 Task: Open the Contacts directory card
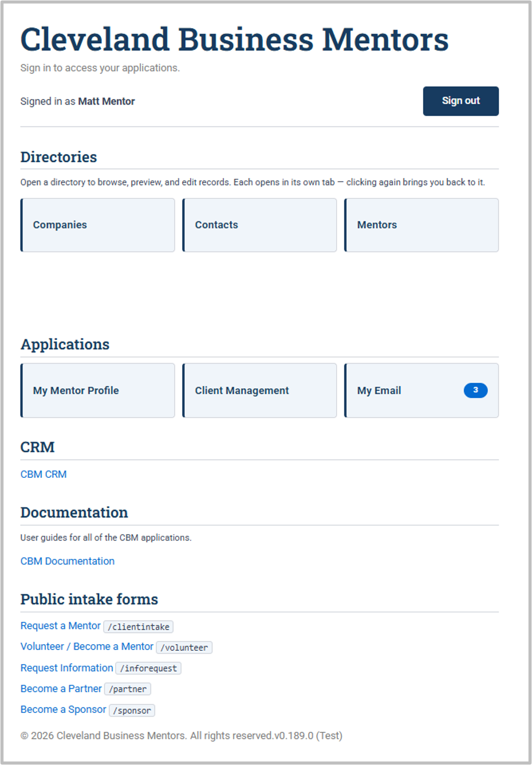[260, 225]
